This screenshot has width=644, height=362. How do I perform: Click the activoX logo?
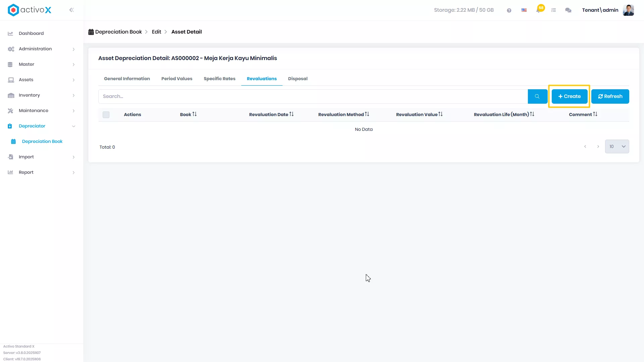[30, 10]
